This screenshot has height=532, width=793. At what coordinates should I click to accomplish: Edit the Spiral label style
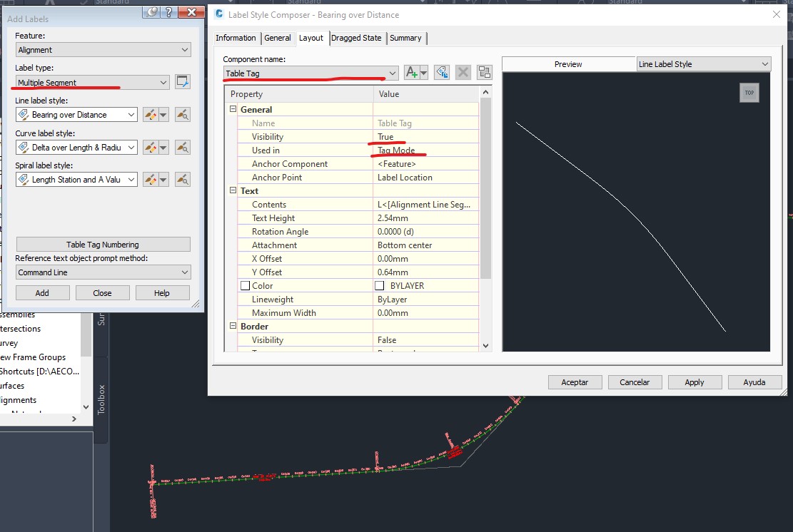(151, 179)
